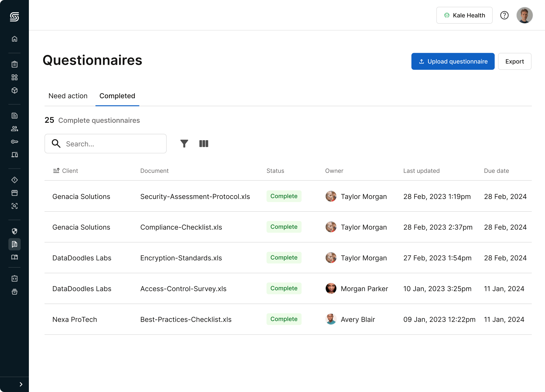Click the Upload questionnaire button
Viewport: 545px width, 392px height.
453,61
